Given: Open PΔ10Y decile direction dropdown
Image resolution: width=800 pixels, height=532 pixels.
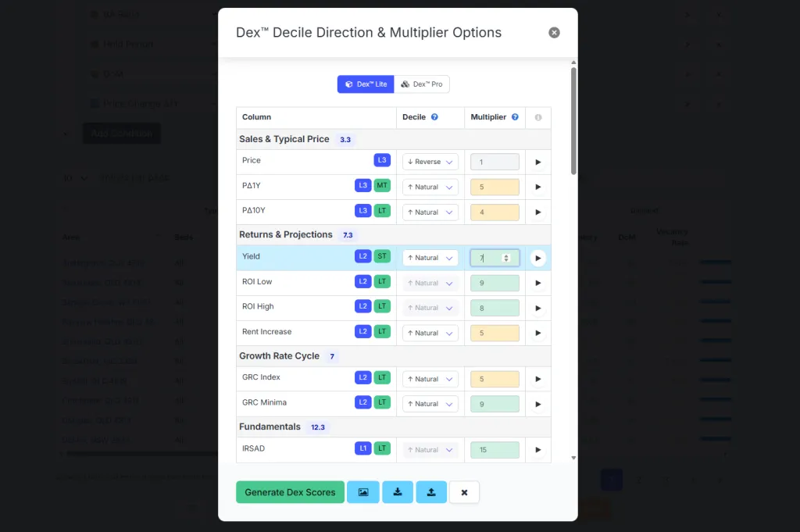Looking at the screenshot, I should (x=430, y=212).
